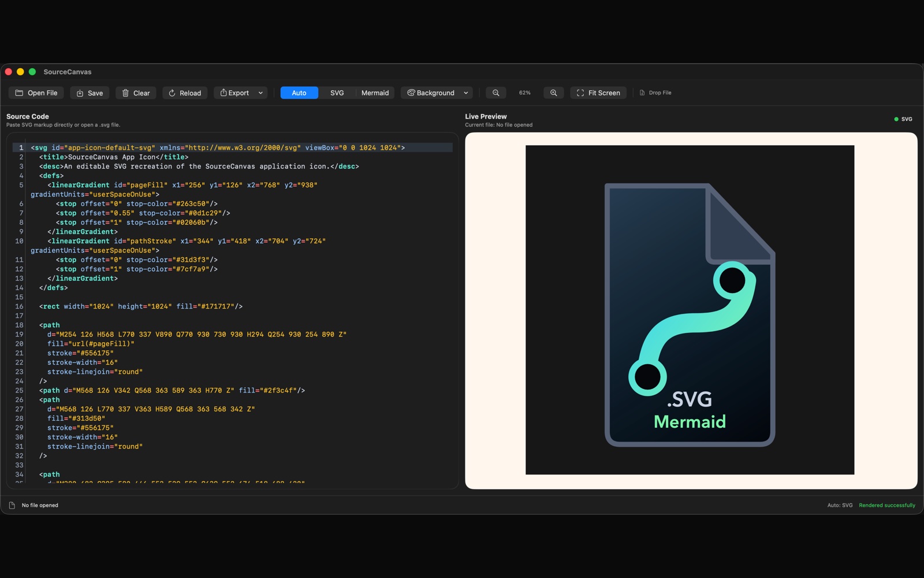Click the Fit Screen button

[x=598, y=92]
